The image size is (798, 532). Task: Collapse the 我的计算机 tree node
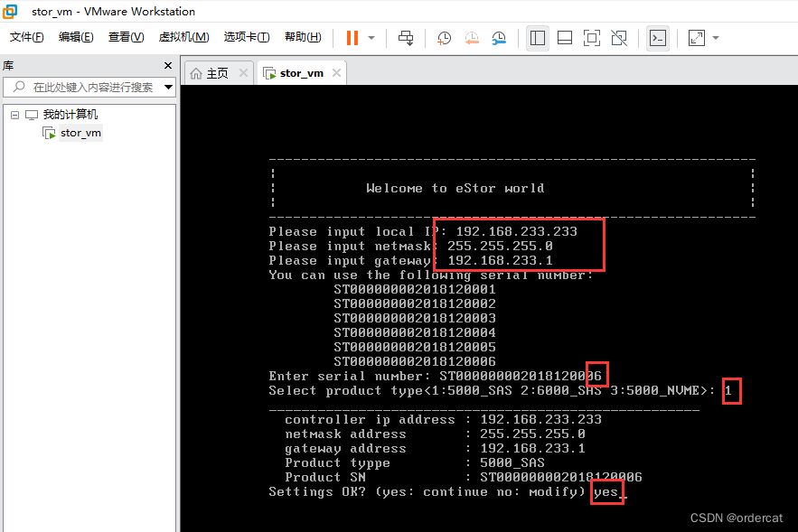(x=14, y=115)
